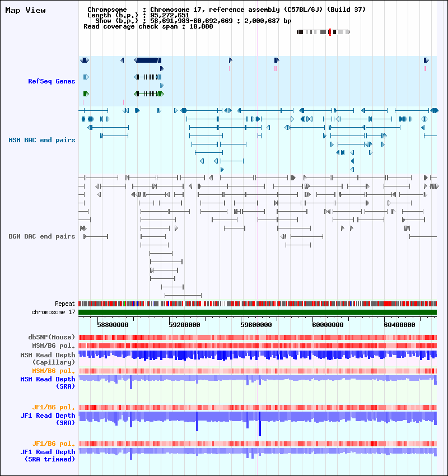Image resolution: width=448 pixels, height=476 pixels.
Task: Click the filled gray arrow in B6N top row
Action: [x=292, y=178]
